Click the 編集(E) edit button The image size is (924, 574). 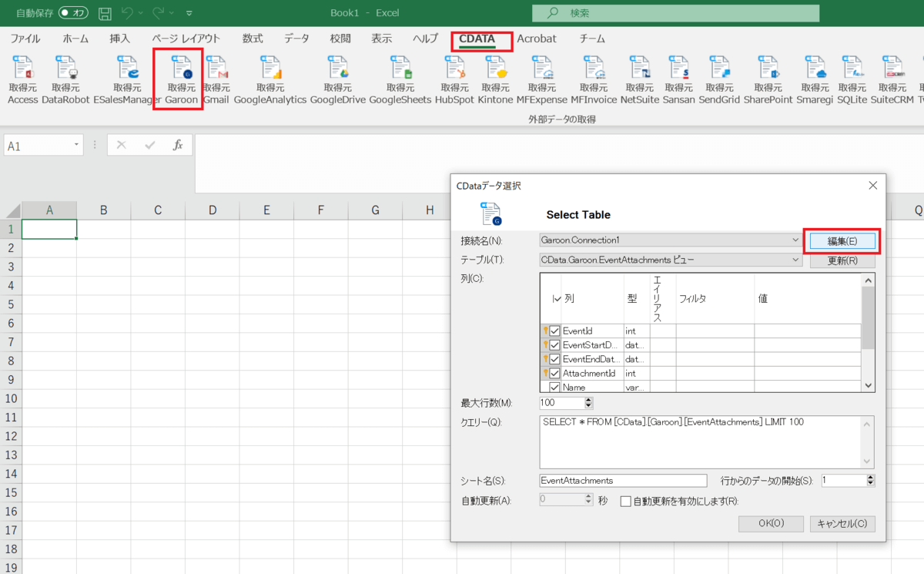pyautogui.click(x=842, y=241)
